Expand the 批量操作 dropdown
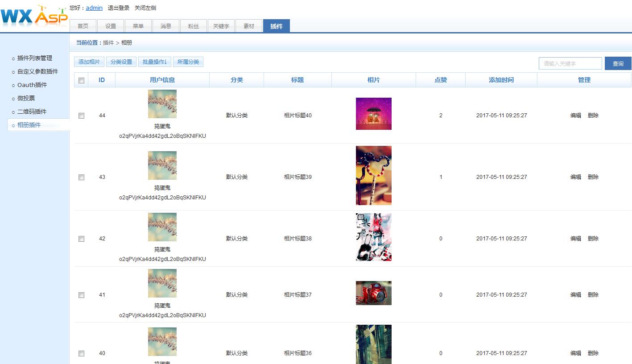Viewport: 632px width, 364px height. point(155,62)
